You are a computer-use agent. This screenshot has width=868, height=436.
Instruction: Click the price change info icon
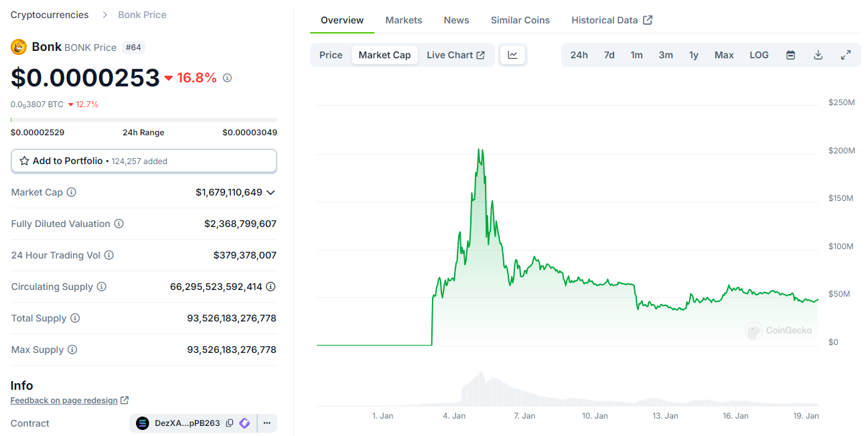227,78
